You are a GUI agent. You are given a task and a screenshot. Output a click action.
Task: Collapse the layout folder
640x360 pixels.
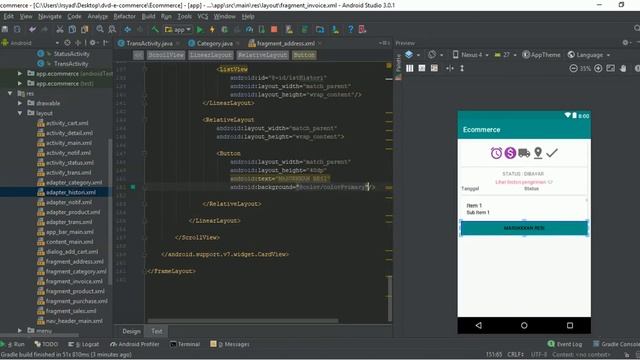[20, 113]
